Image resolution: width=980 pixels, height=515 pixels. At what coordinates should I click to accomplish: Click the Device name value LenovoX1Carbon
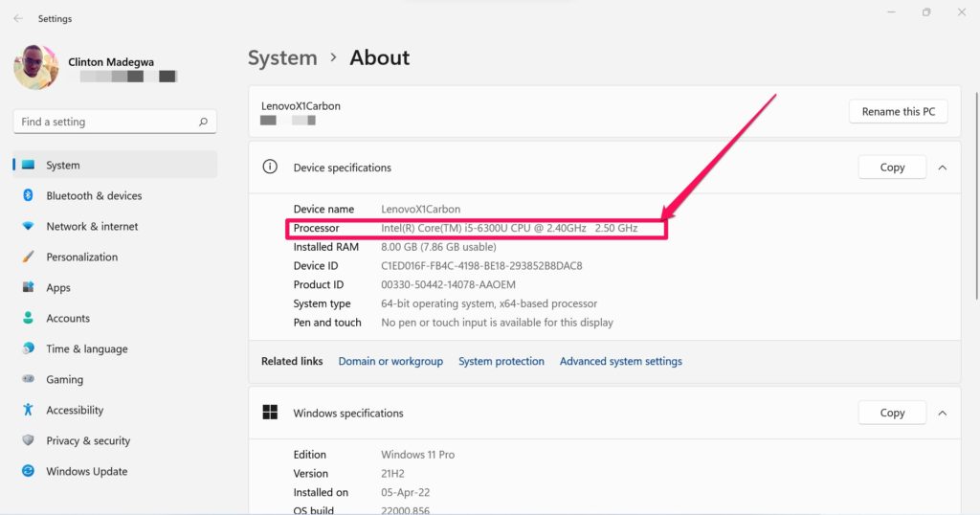[421, 210]
